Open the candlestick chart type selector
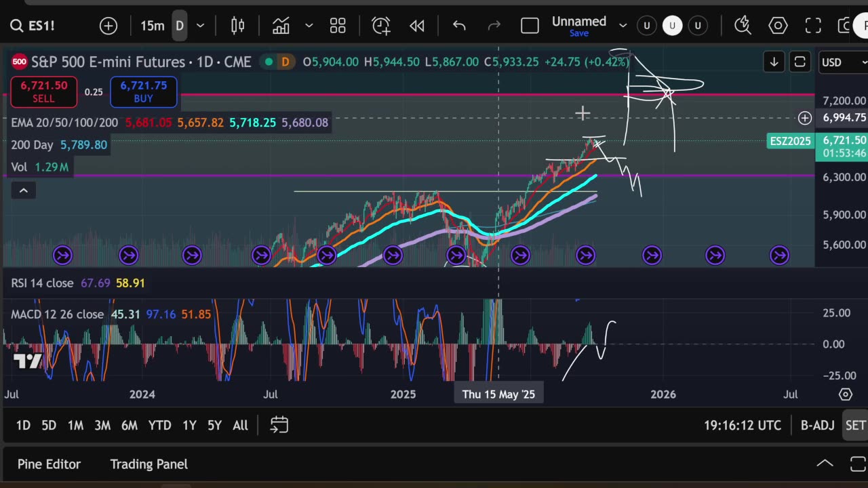The image size is (868, 488). (x=237, y=26)
